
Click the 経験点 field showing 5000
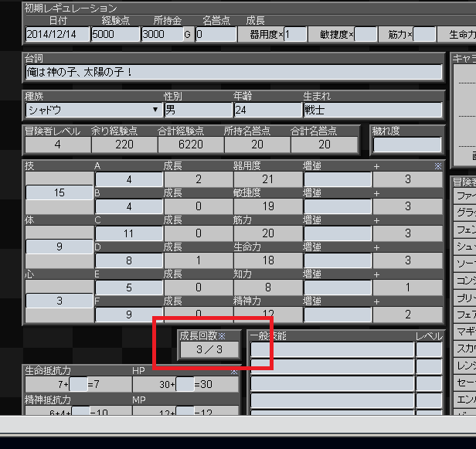point(114,34)
